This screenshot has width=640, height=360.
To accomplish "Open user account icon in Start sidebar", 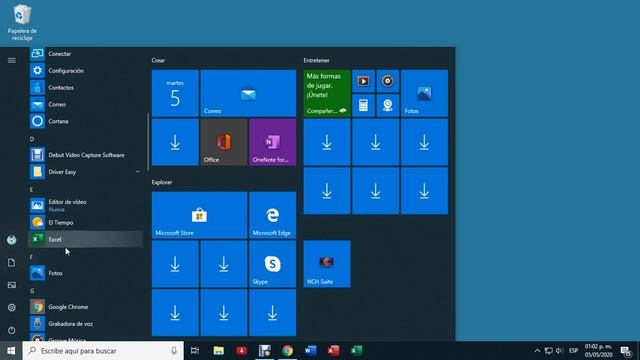I will [x=11, y=240].
